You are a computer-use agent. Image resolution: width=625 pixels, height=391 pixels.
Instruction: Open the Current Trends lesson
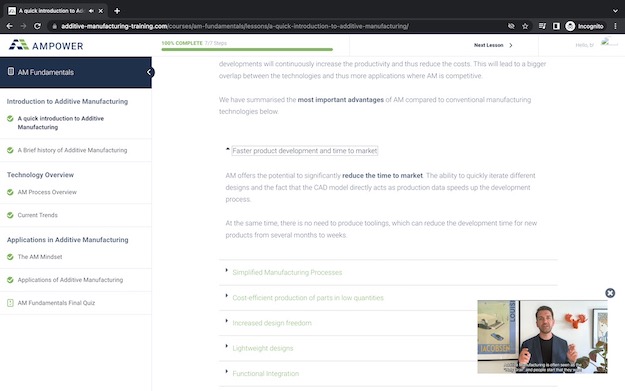click(37, 215)
